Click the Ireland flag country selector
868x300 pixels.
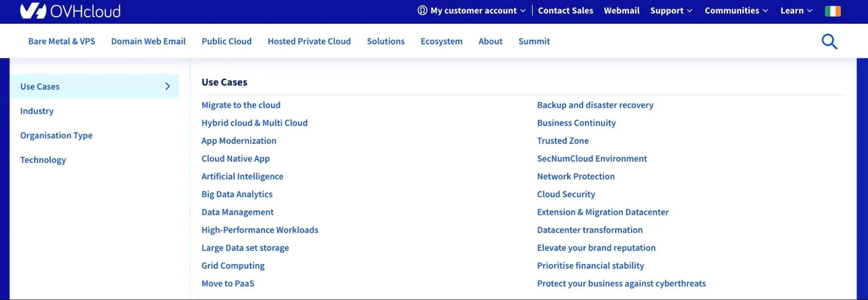pos(833,11)
